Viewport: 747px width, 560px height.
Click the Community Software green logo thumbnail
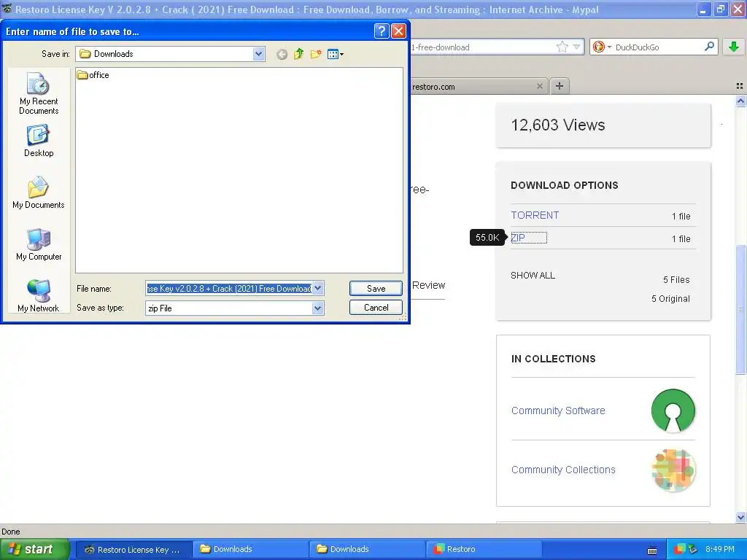point(673,411)
